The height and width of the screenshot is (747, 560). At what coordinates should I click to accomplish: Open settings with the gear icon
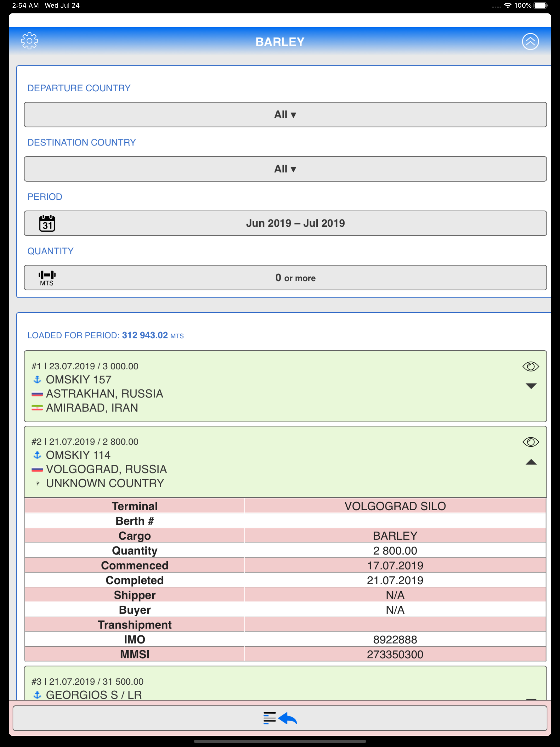(x=29, y=41)
